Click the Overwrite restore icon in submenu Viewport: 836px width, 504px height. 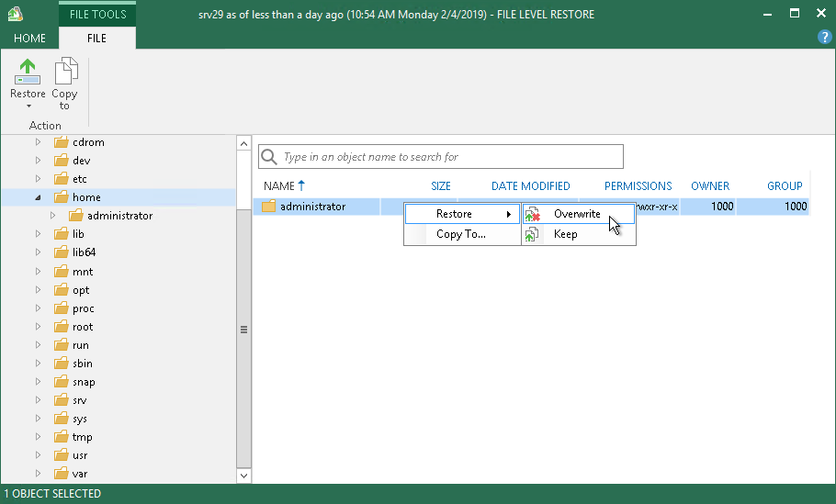tap(532, 214)
